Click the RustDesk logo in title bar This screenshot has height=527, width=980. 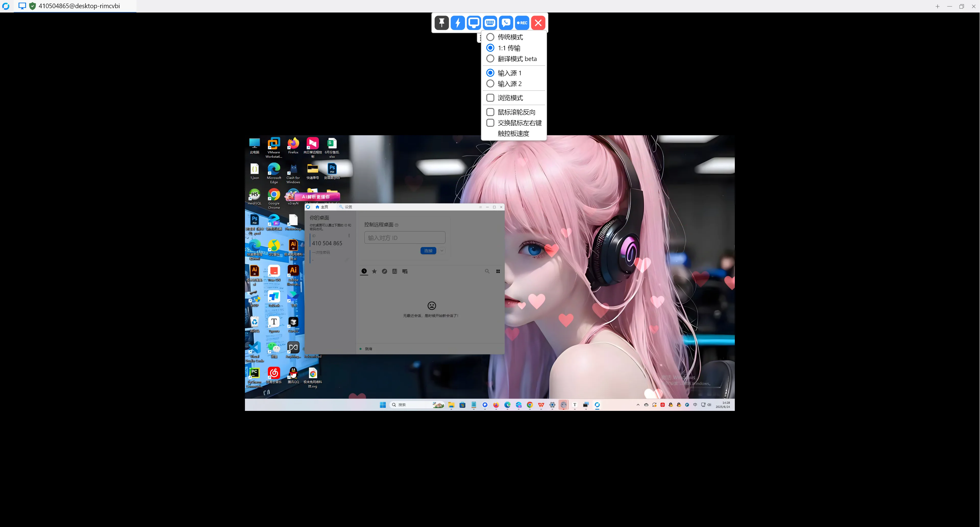point(6,6)
